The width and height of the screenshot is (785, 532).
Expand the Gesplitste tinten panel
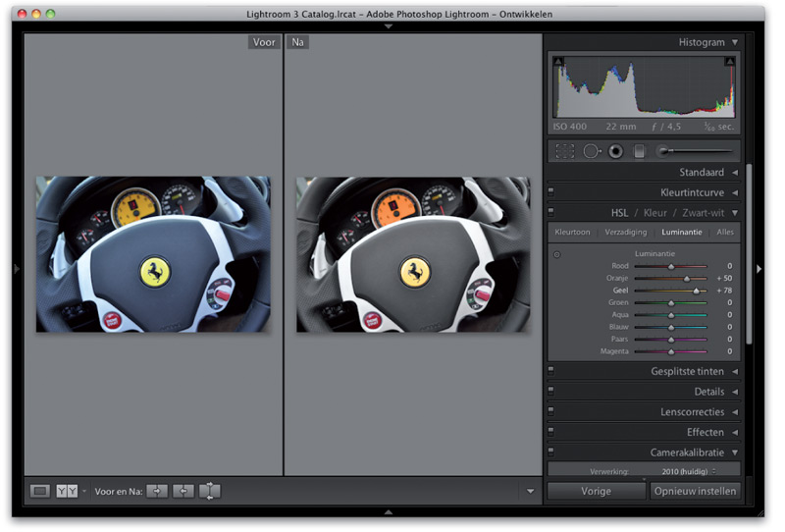click(735, 372)
